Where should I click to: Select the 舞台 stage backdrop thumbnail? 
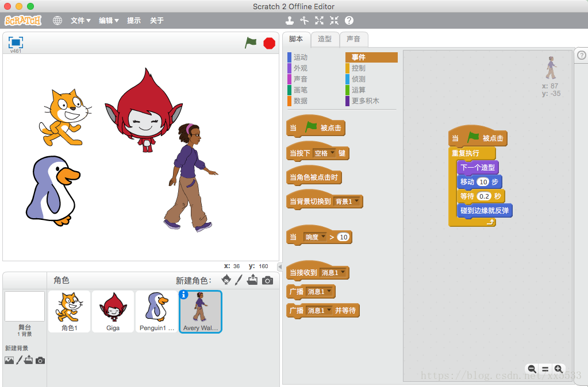24,307
